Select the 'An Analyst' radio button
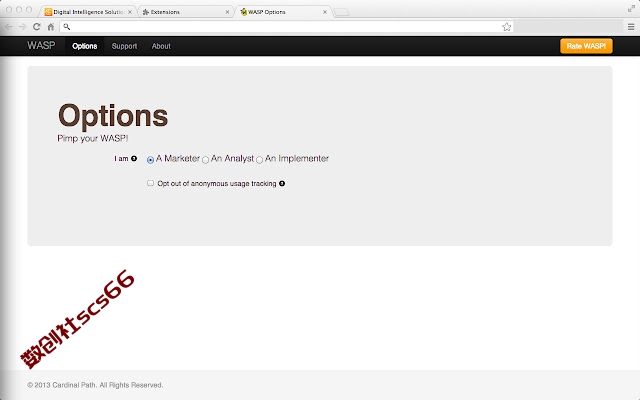The width and height of the screenshot is (640, 400). (205, 160)
